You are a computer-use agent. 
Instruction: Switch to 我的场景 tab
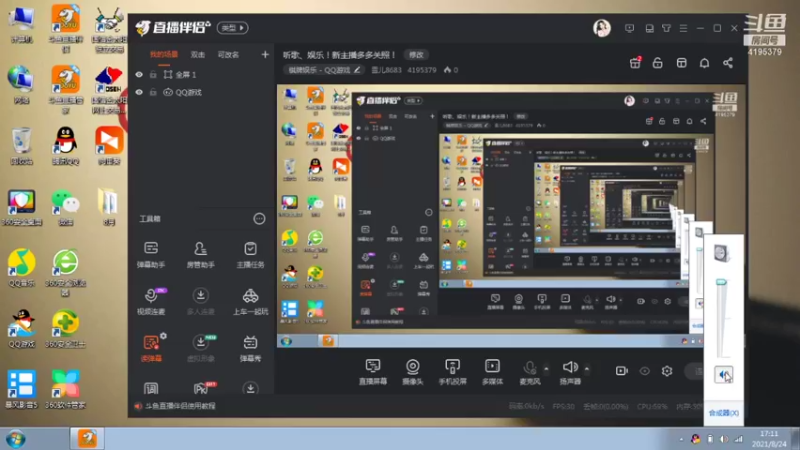point(164,54)
